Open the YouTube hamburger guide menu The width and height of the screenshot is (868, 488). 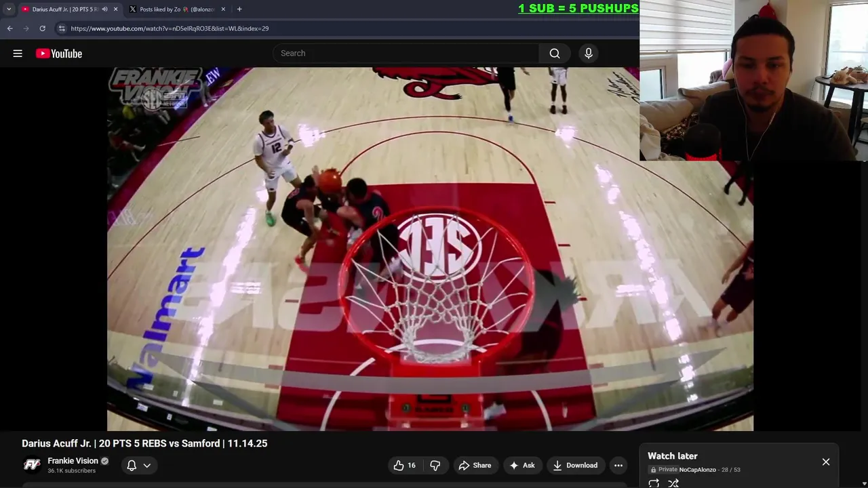(x=18, y=54)
